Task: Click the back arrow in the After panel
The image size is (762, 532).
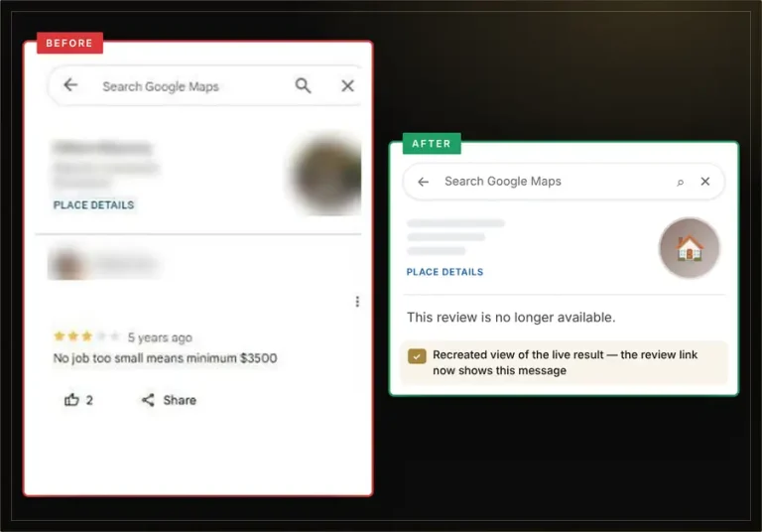Action: [x=424, y=182]
